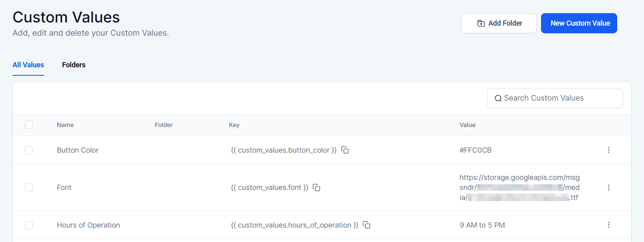Copy the custom_values.font key
The image size is (644, 242).
coord(316,188)
